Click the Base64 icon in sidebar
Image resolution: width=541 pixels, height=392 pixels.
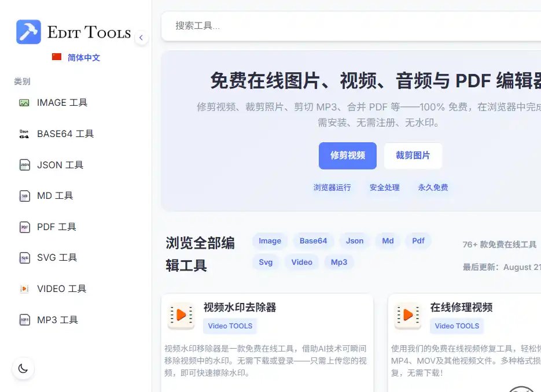[24, 134]
